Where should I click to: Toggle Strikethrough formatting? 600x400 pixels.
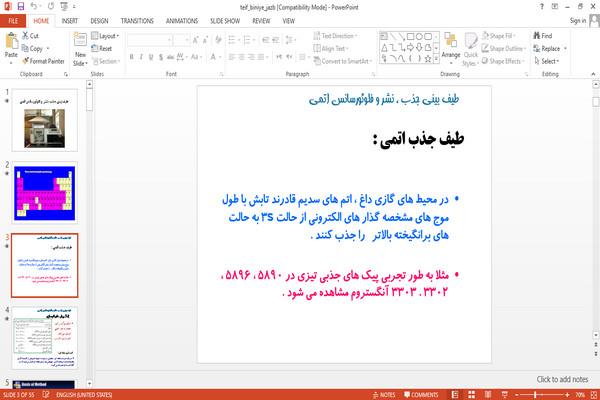pos(170,57)
